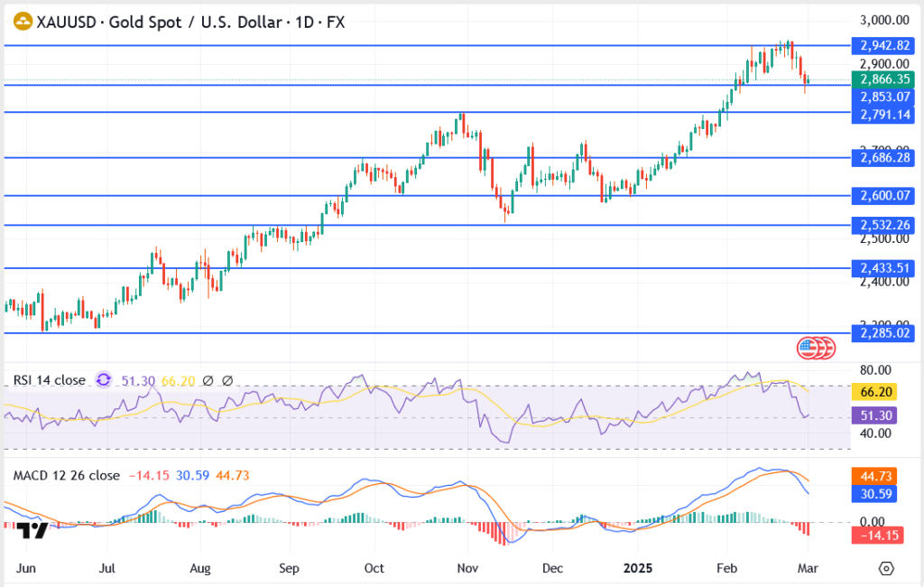Select the 2,853.07 price level label

point(884,96)
